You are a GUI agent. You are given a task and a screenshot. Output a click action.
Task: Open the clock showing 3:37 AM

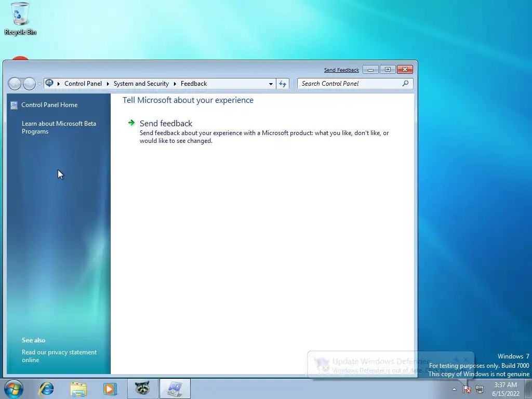pos(506,389)
